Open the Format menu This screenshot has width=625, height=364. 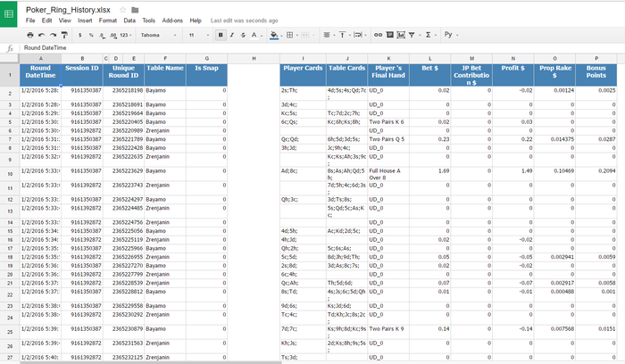click(106, 20)
